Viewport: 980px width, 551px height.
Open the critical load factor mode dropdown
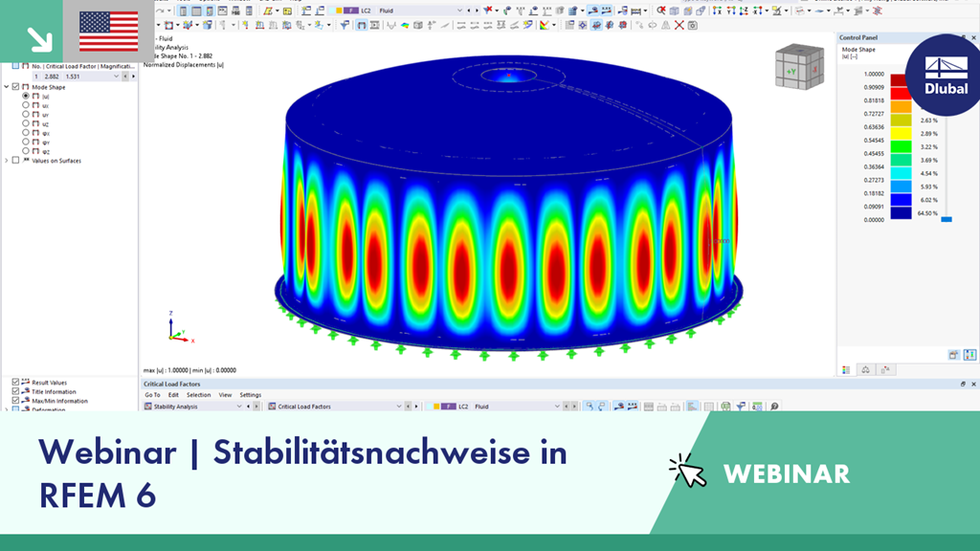click(x=116, y=77)
